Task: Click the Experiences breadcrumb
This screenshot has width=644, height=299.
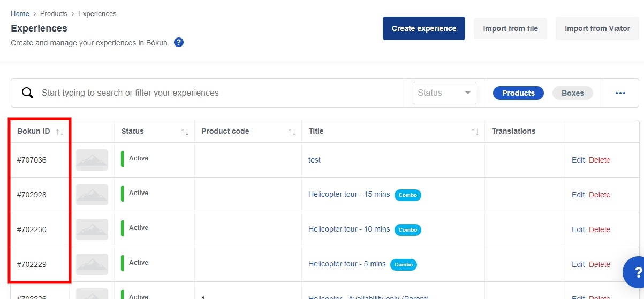Action: click(97, 13)
